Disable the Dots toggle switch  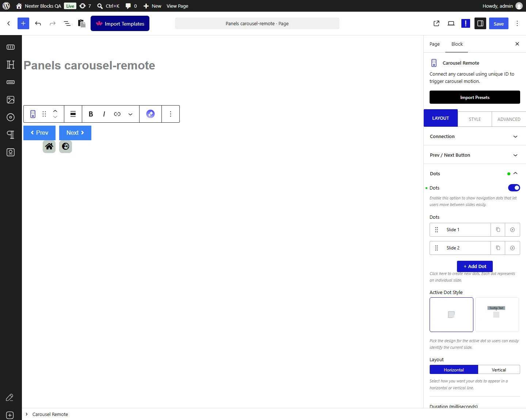click(514, 188)
